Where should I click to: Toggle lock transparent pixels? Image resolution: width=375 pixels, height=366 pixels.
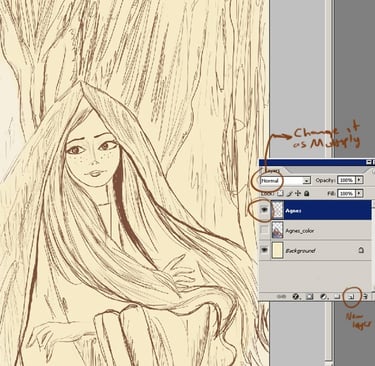(x=281, y=193)
